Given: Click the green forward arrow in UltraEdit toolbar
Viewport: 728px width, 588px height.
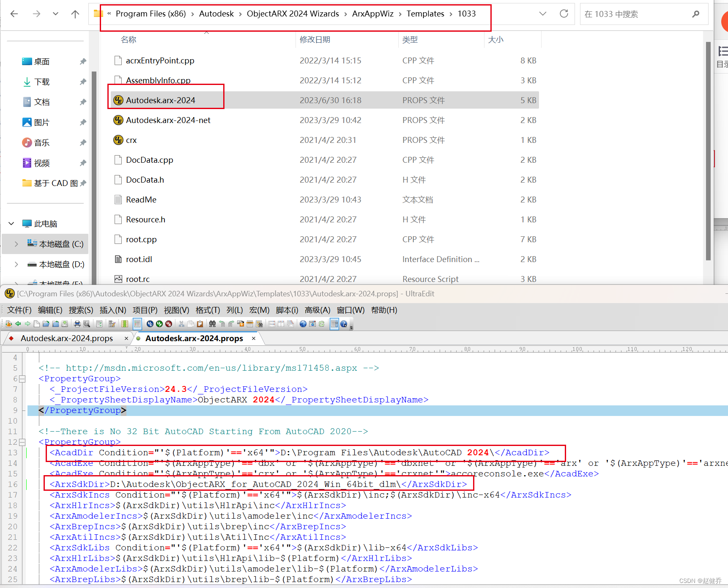Looking at the screenshot, I should [x=27, y=324].
